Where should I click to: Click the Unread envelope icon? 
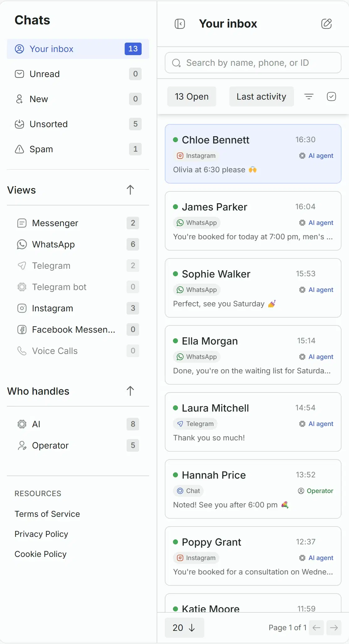19,74
